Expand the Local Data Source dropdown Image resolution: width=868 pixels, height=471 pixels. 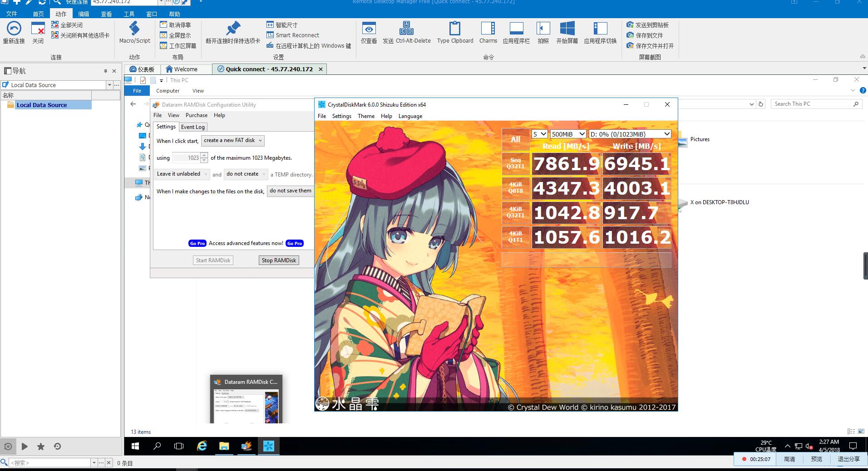(109, 85)
